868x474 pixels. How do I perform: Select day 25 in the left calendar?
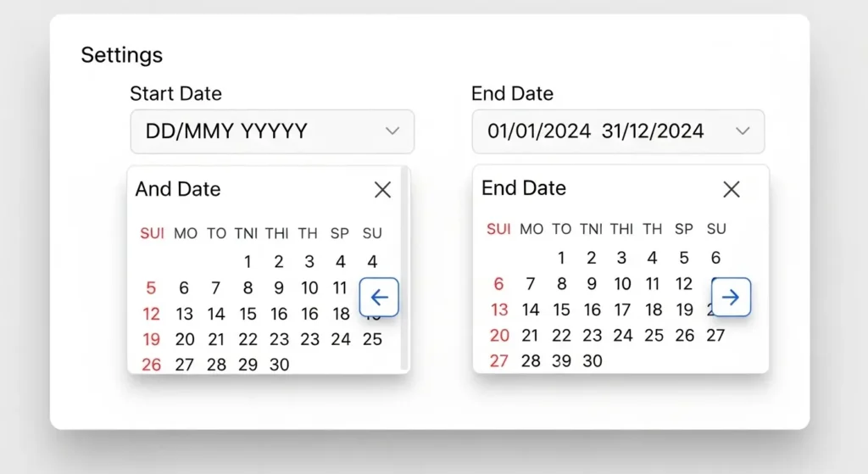tap(372, 339)
